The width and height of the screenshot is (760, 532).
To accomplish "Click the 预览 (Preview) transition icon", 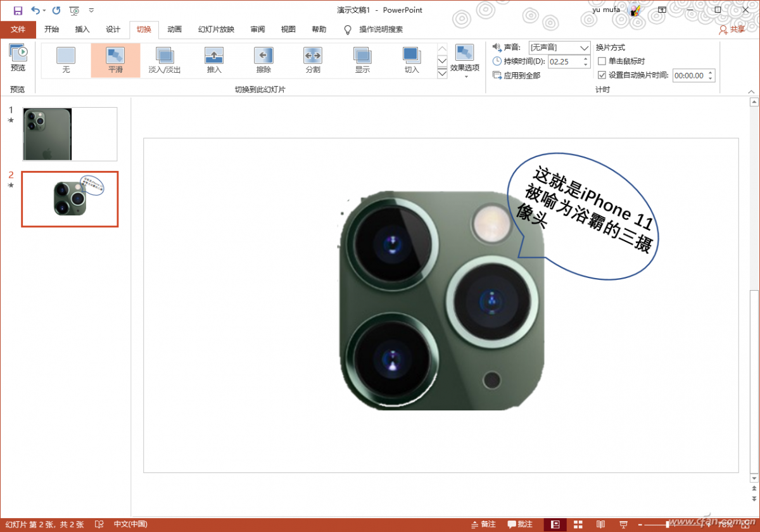I will [x=18, y=57].
